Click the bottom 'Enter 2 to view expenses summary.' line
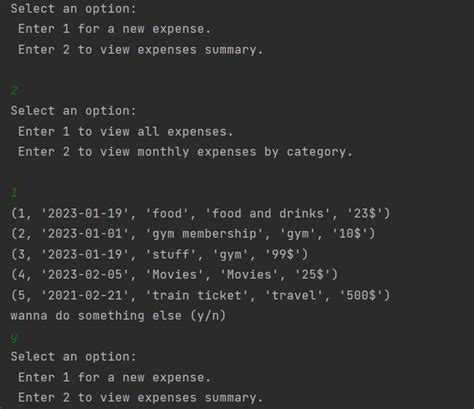Viewport: 474px width, 409px height. point(140,398)
